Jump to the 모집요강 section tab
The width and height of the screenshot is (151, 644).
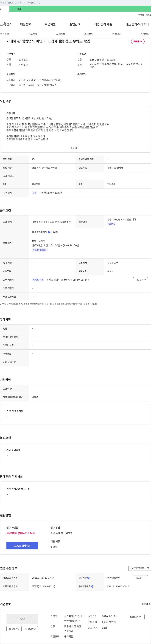coord(5,34)
